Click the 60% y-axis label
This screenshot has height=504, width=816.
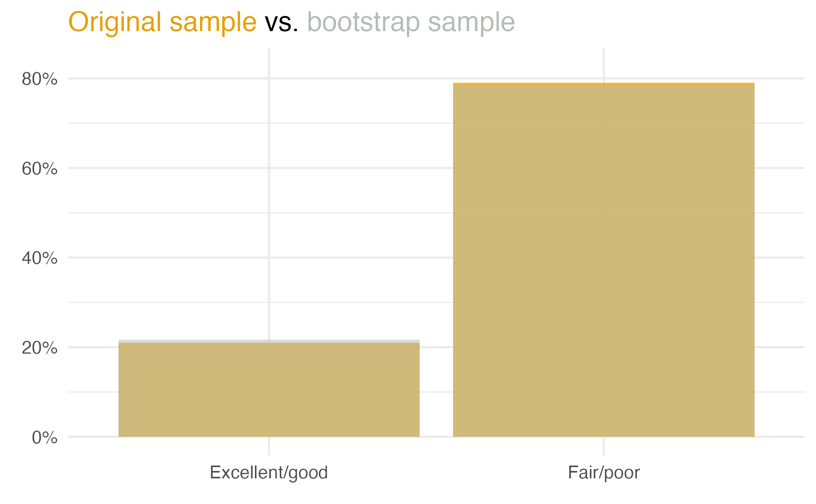(x=40, y=169)
